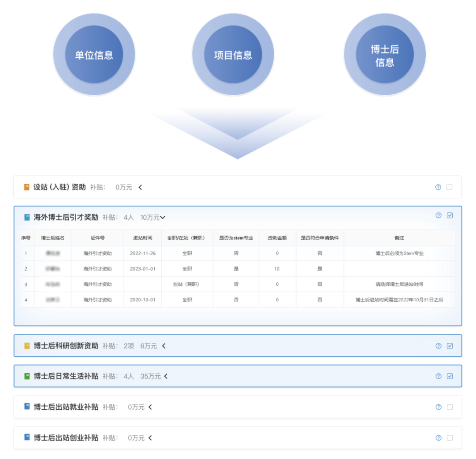Open help icon for 海外博士后引才奖励
The width and height of the screenshot is (476, 459).
coord(438,215)
